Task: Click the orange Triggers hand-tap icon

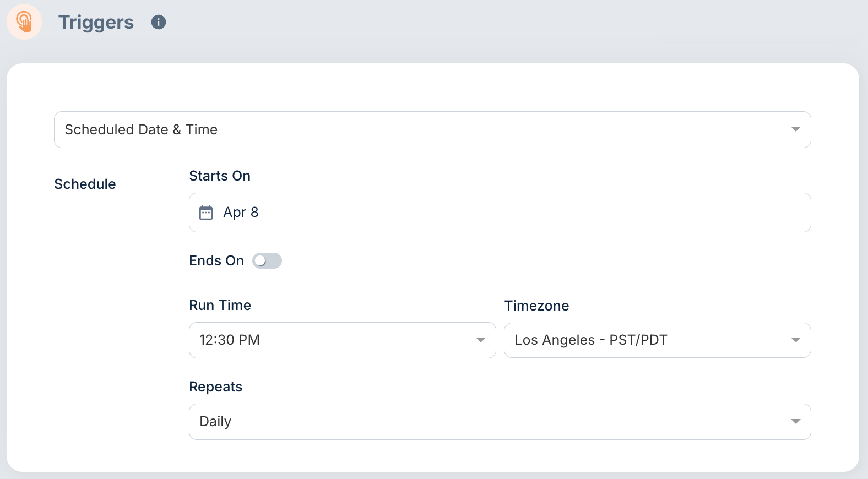Action: [x=24, y=22]
